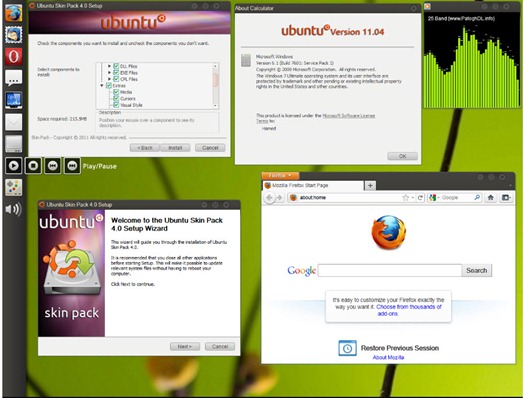Launch Thunderbird from the dock
Screen dimensions: 524x398
pyautogui.click(x=14, y=34)
